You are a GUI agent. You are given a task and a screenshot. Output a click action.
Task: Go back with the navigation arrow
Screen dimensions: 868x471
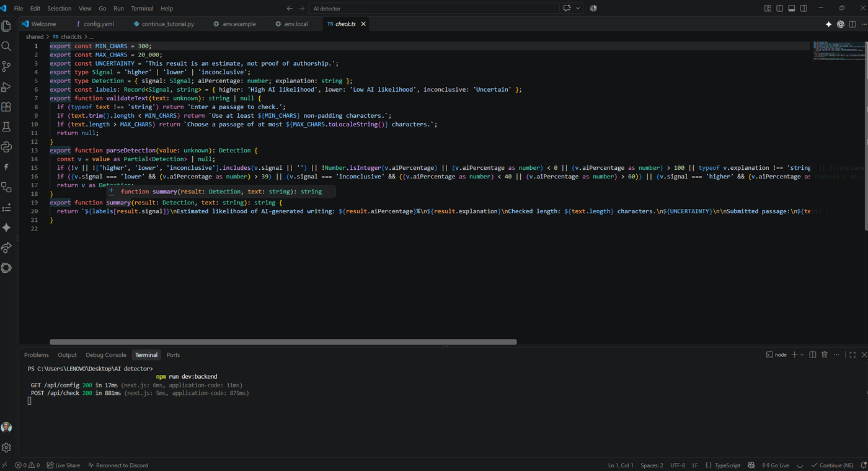pyautogui.click(x=290, y=8)
